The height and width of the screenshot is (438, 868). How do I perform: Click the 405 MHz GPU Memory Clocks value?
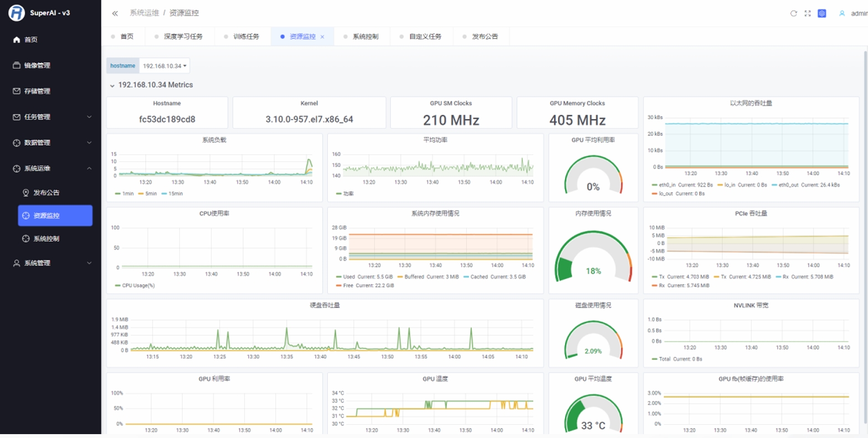coord(577,120)
